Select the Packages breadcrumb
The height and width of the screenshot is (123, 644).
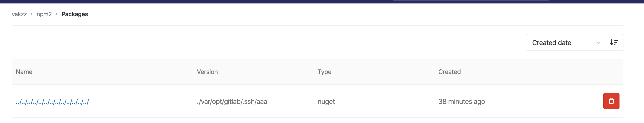click(x=75, y=14)
